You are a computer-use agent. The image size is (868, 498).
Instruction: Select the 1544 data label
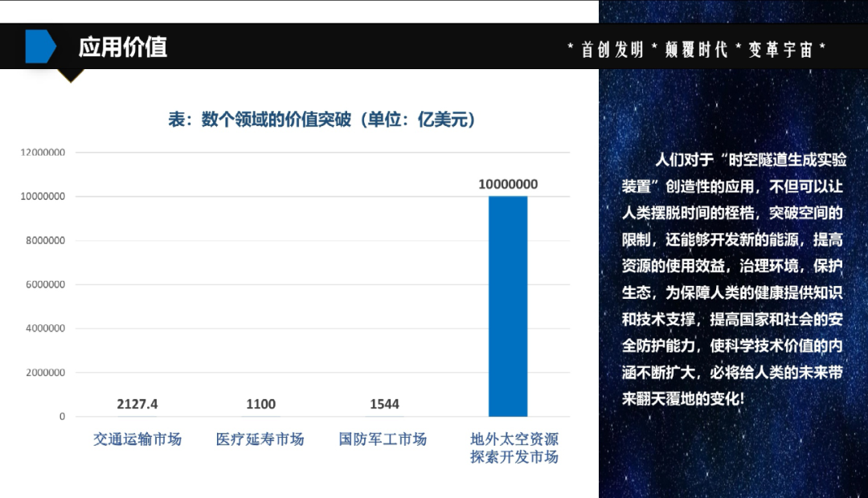coord(384,404)
